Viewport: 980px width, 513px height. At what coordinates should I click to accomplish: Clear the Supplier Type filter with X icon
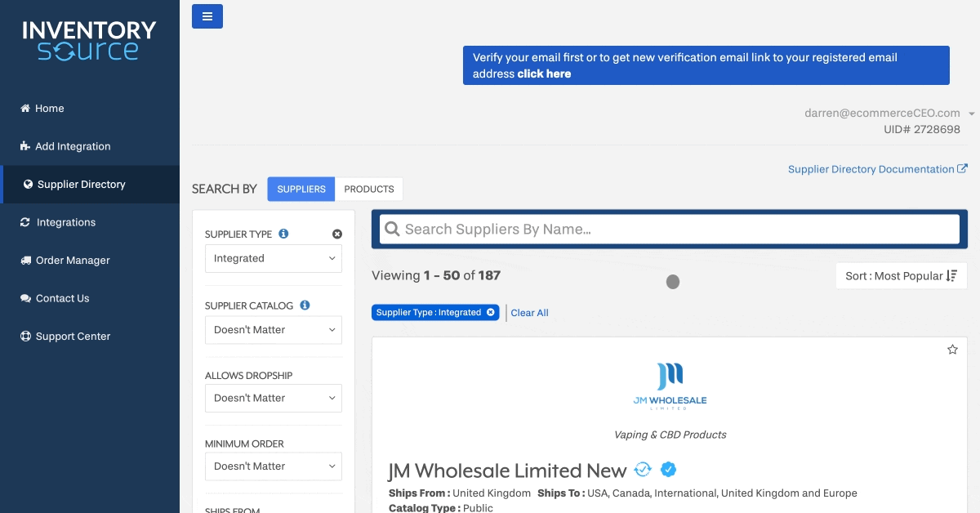pyautogui.click(x=337, y=234)
